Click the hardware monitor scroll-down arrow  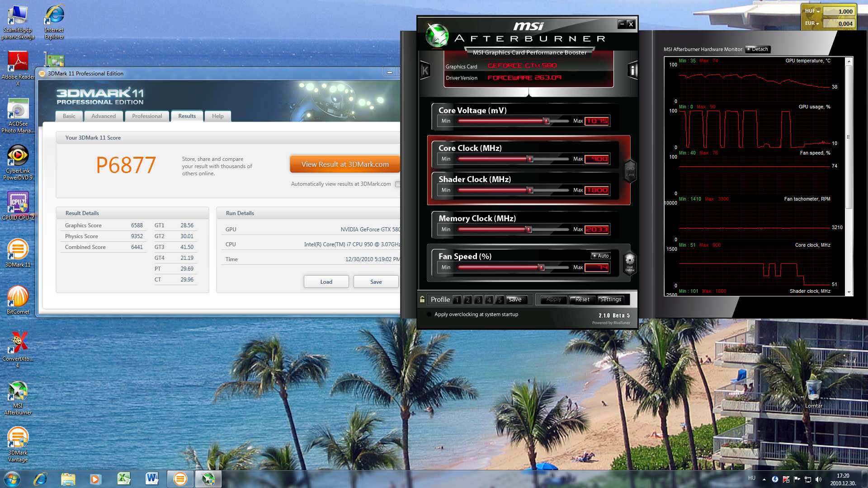pyautogui.click(x=849, y=292)
